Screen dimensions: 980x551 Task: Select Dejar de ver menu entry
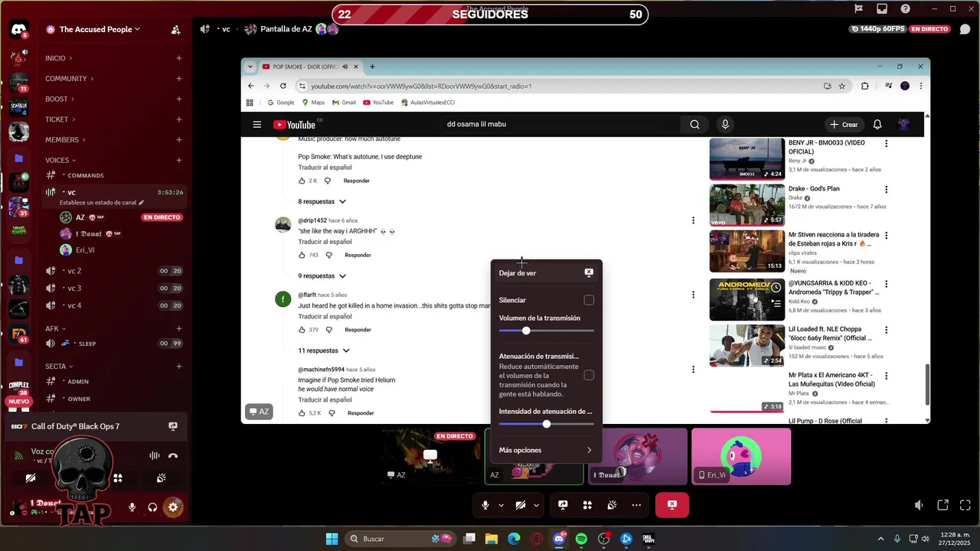(546, 273)
